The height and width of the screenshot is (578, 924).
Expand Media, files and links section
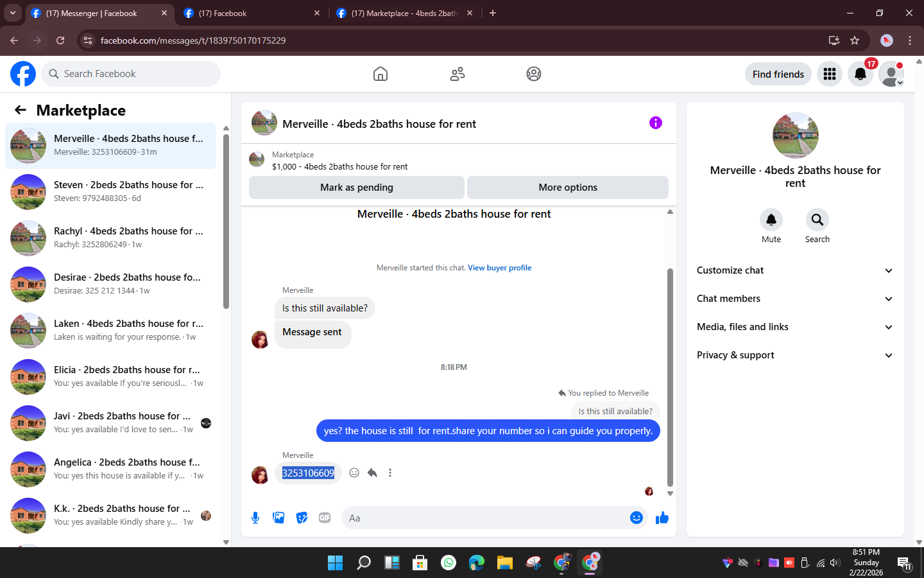[795, 327]
